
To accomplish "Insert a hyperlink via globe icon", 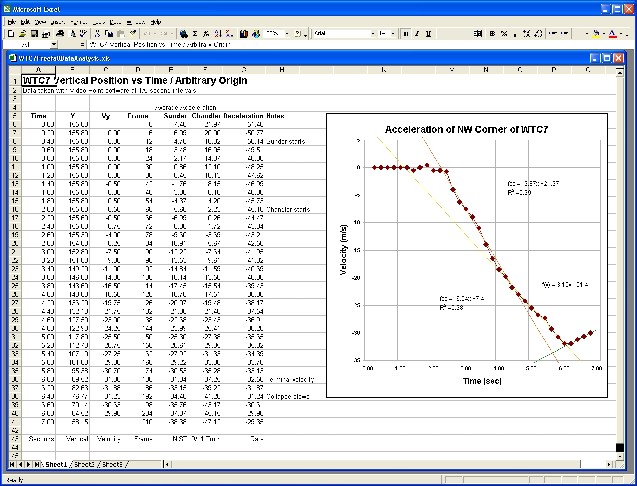I will (184, 34).
